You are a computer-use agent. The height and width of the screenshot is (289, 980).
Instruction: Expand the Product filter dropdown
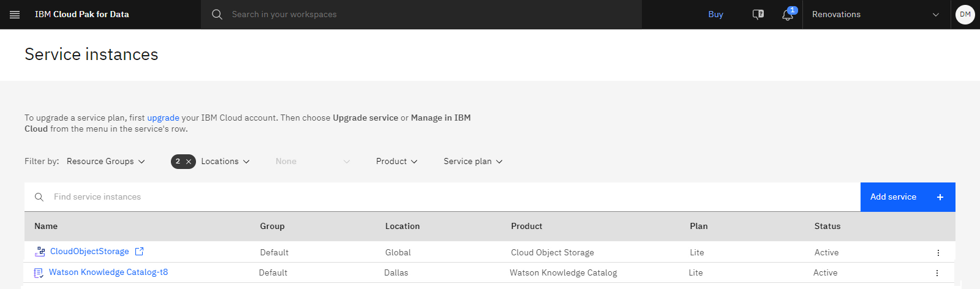pos(397,161)
